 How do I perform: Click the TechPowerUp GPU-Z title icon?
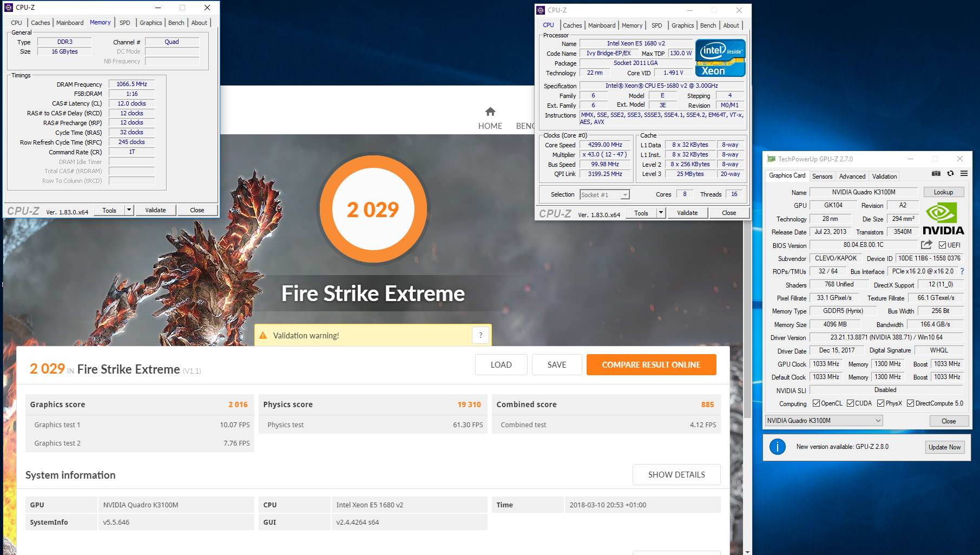(x=772, y=159)
